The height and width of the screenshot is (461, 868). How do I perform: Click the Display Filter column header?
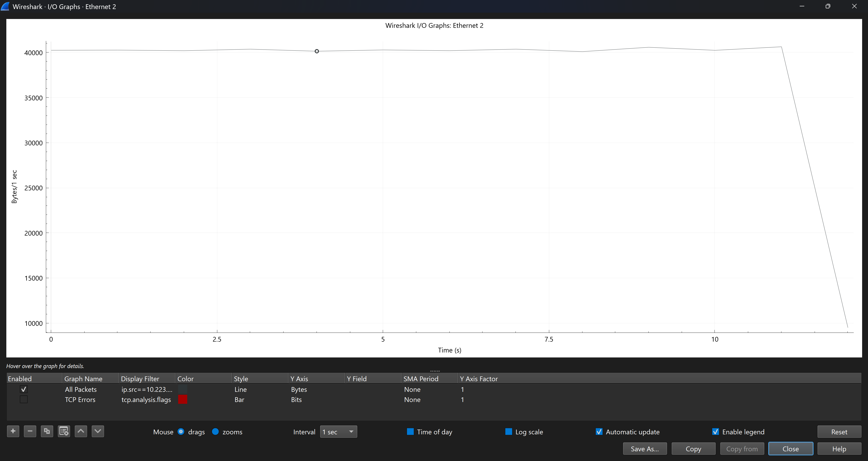147,378
